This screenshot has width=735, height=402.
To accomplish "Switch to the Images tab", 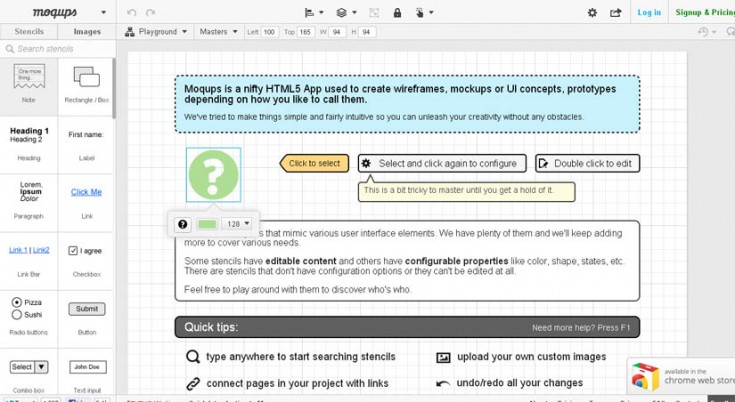I will click(x=87, y=32).
